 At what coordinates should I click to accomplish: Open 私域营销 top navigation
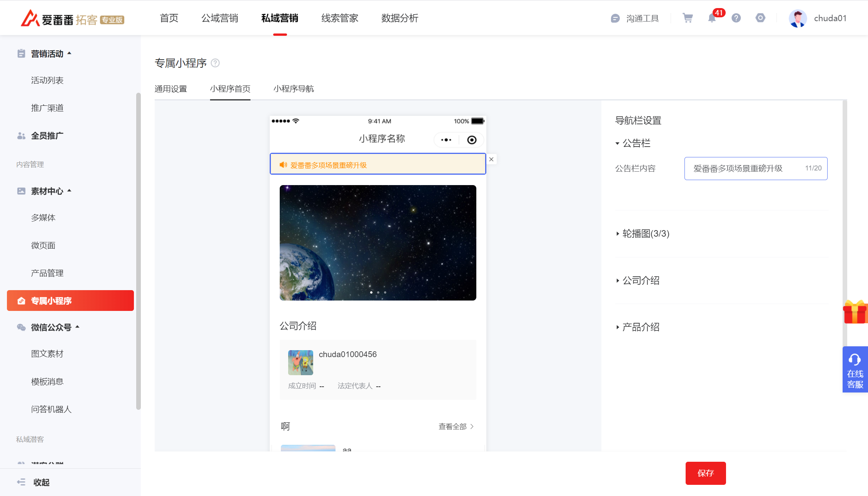[280, 18]
